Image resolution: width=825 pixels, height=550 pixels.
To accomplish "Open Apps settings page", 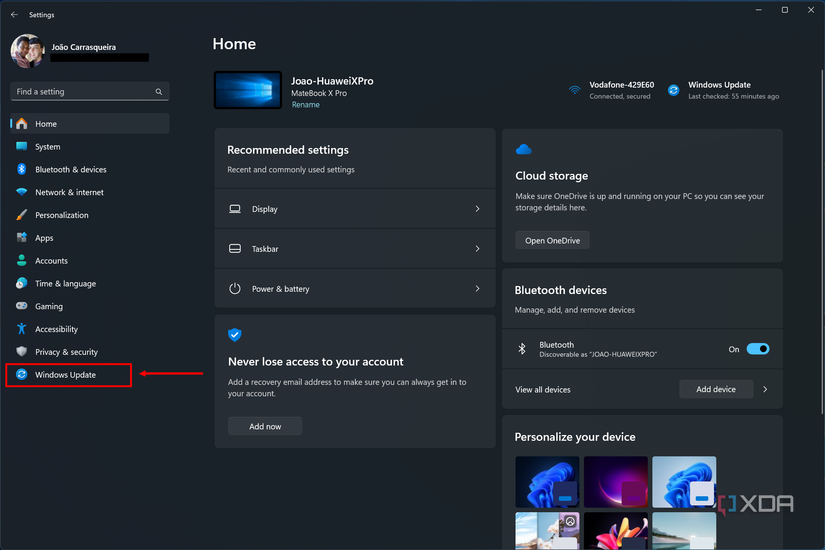I will pyautogui.click(x=89, y=237).
